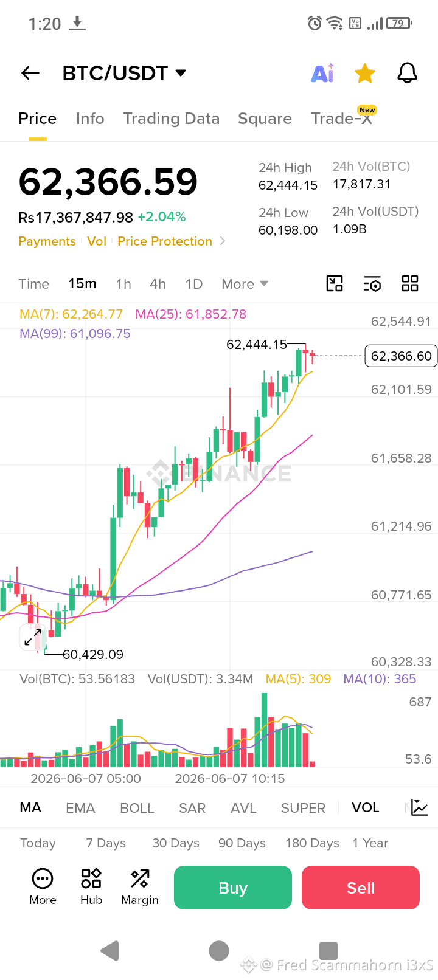
Task: Switch to the Price tab
Action: [37, 119]
